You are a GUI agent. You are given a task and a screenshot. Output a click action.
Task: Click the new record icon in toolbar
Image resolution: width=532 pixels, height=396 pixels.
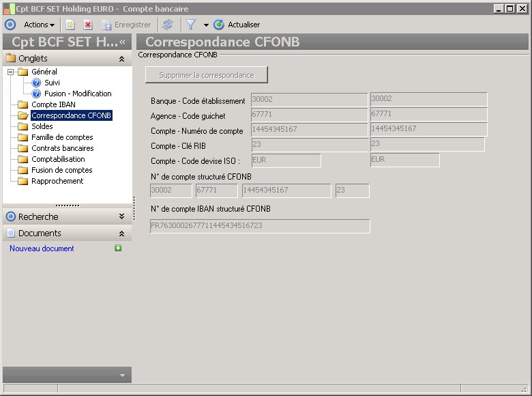click(x=70, y=25)
